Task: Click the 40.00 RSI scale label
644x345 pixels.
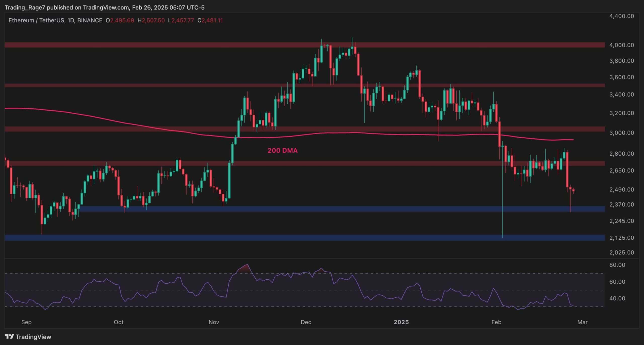Action: [x=617, y=298]
